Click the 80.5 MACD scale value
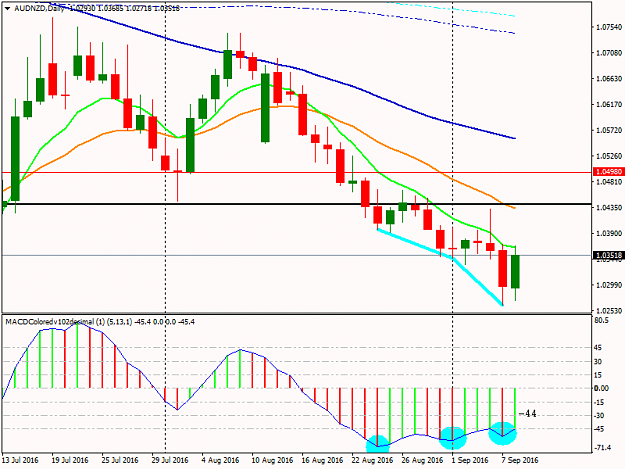This screenshot has width=625, height=469. pos(601,320)
